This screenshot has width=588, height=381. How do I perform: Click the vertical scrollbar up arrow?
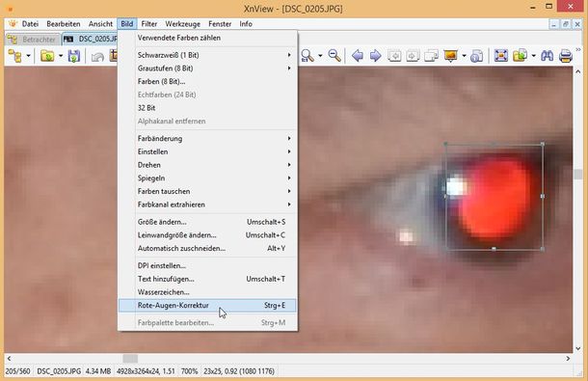point(577,71)
